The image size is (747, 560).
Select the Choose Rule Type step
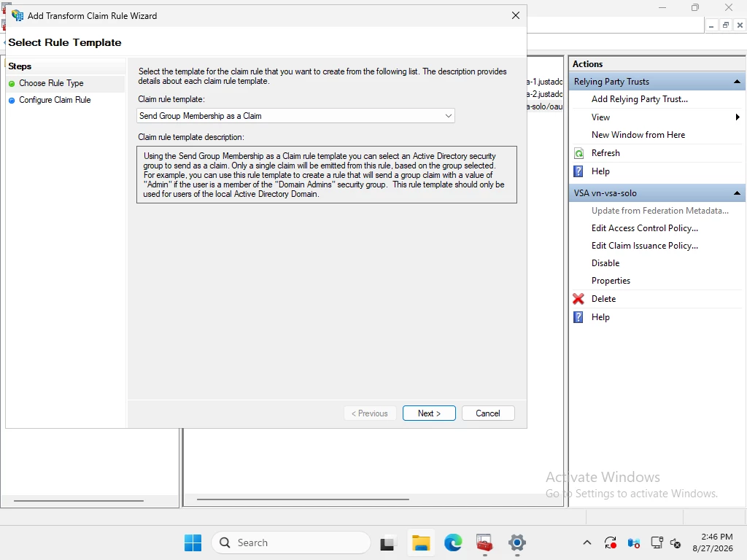(51, 83)
